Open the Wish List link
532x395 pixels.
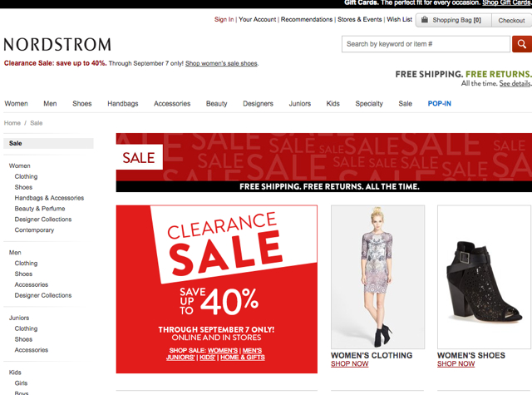point(399,19)
